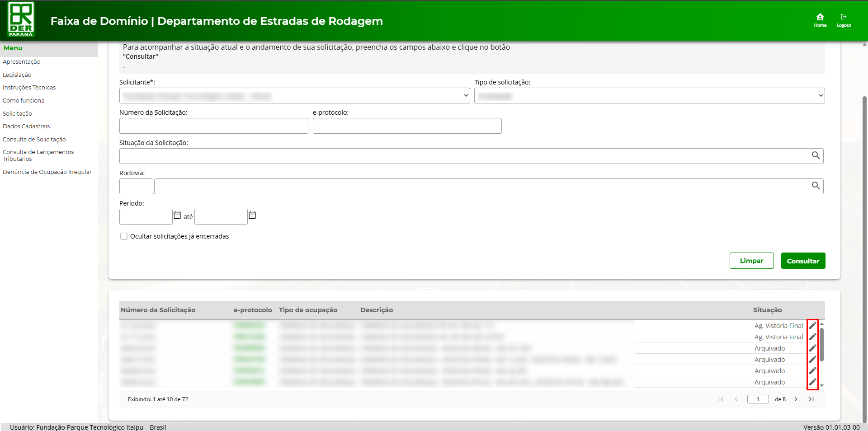
Task: Go to next results page
Action: [796, 399]
